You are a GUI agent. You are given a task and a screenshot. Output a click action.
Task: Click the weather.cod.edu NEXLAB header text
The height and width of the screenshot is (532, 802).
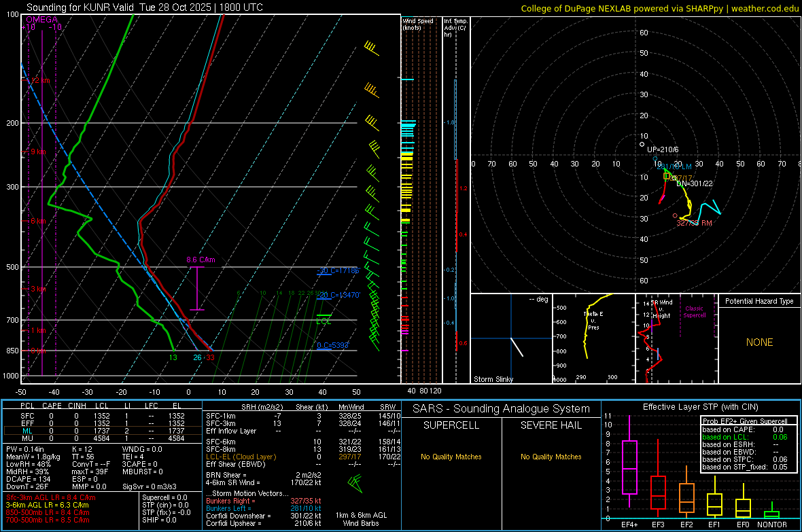tap(660, 8)
